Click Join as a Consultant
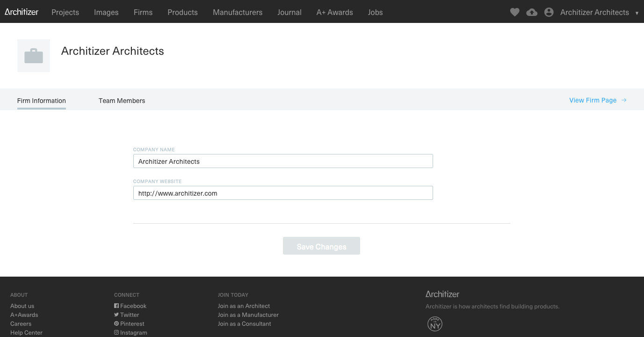 245,323
